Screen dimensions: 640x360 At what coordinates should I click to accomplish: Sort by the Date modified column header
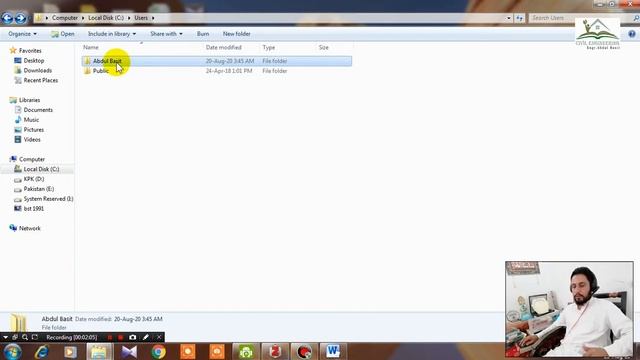coord(224,47)
